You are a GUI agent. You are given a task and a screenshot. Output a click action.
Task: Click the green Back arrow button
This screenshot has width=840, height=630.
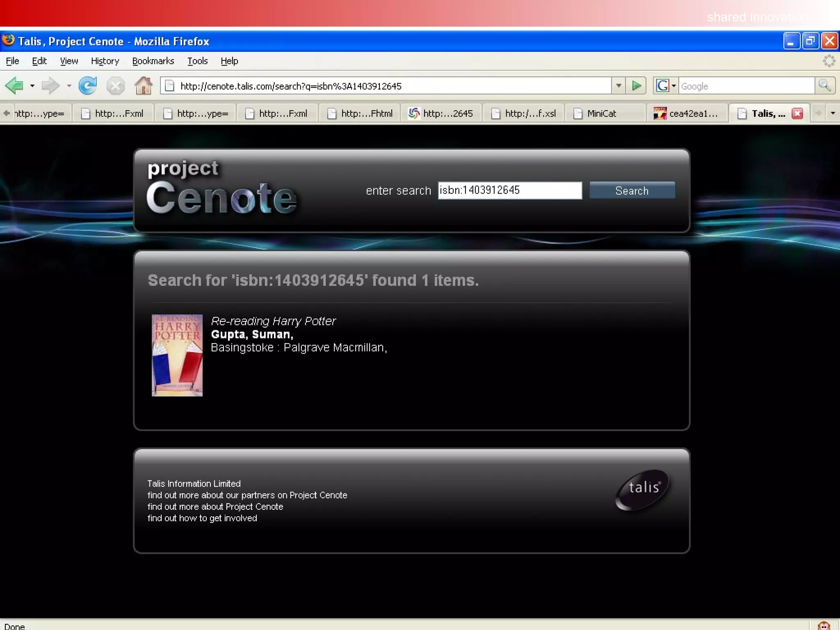pyautogui.click(x=15, y=86)
